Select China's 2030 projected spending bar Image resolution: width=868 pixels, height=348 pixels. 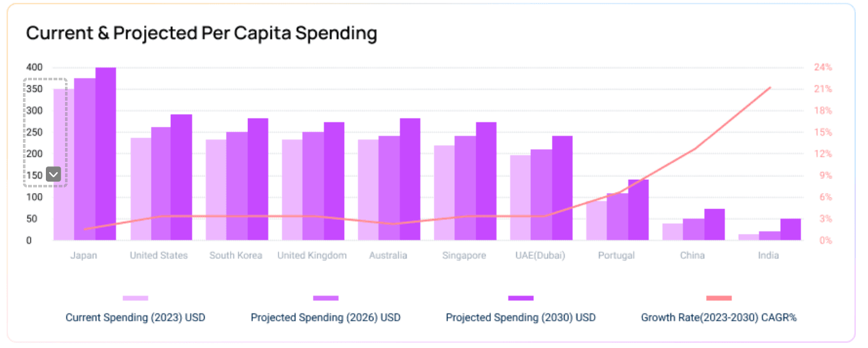tap(714, 224)
